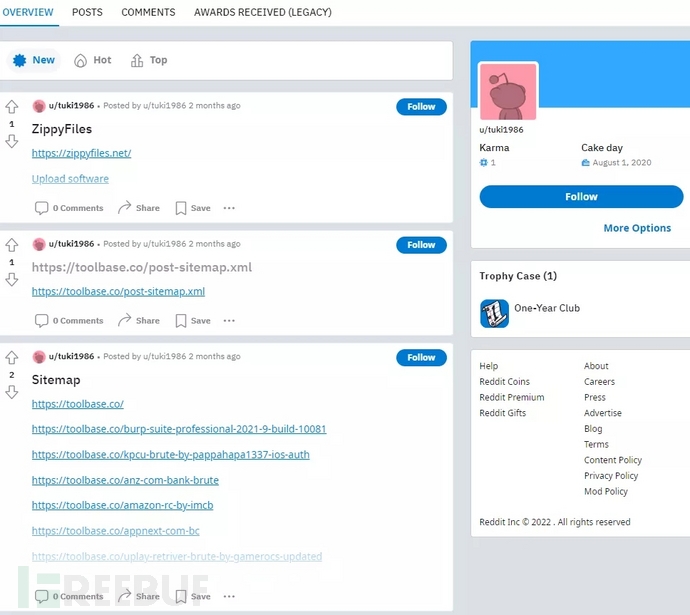Open the anz-com-bank-brute link

coord(125,480)
